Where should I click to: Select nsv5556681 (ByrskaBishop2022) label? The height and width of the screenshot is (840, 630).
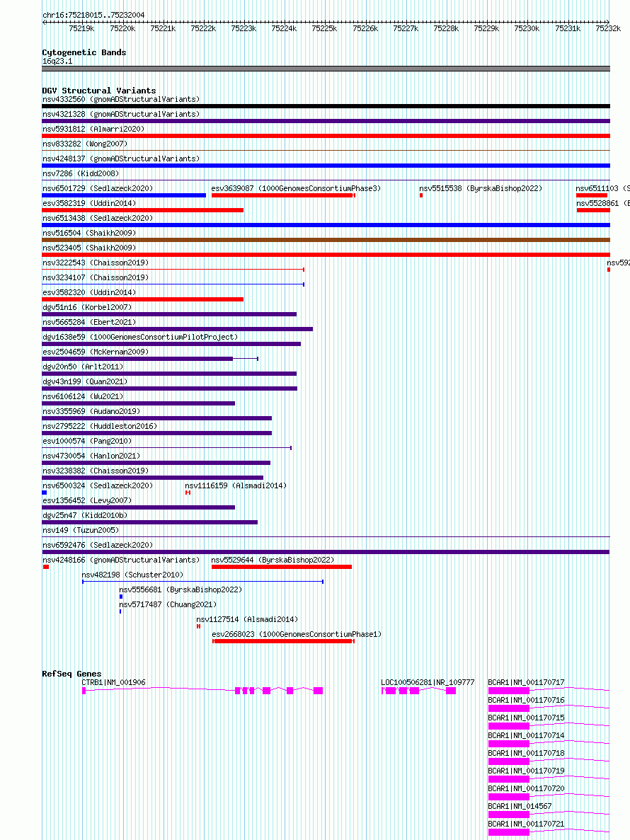click(181, 589)
